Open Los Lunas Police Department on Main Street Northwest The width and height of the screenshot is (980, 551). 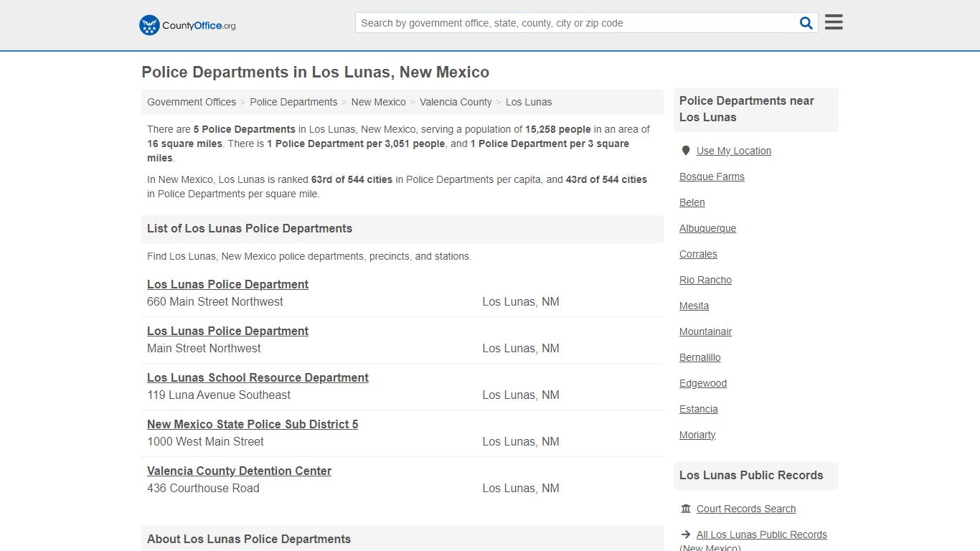click(x=227, y=331)
